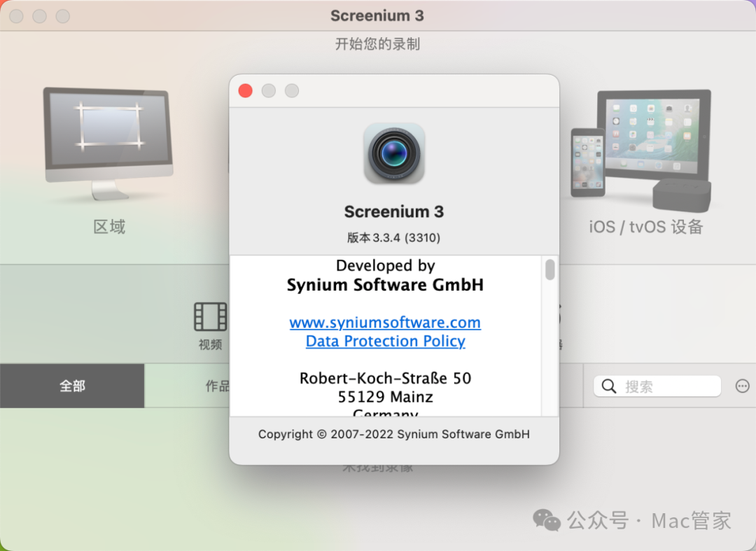Click the 区域 label text
Screen dimensions: 756x551
coord(109,227)
